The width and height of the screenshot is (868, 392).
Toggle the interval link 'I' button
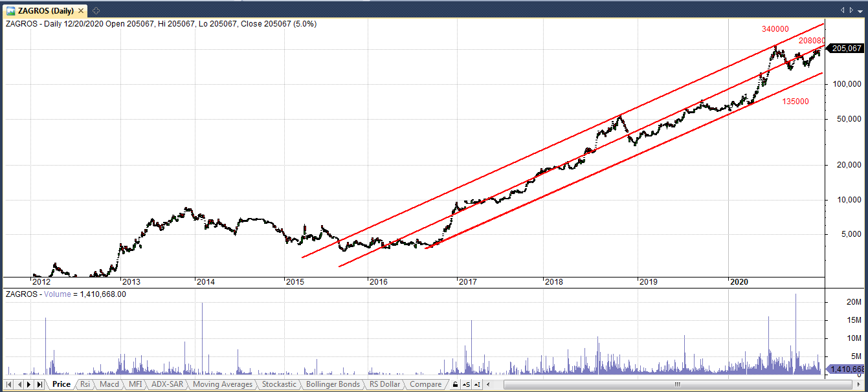pos(477,384)
